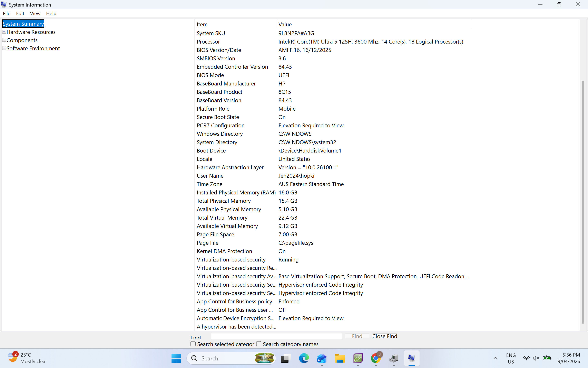Open the clock showing 5:56 PM
This screenshot has height=368, width=588.
[x=569, y=358]
